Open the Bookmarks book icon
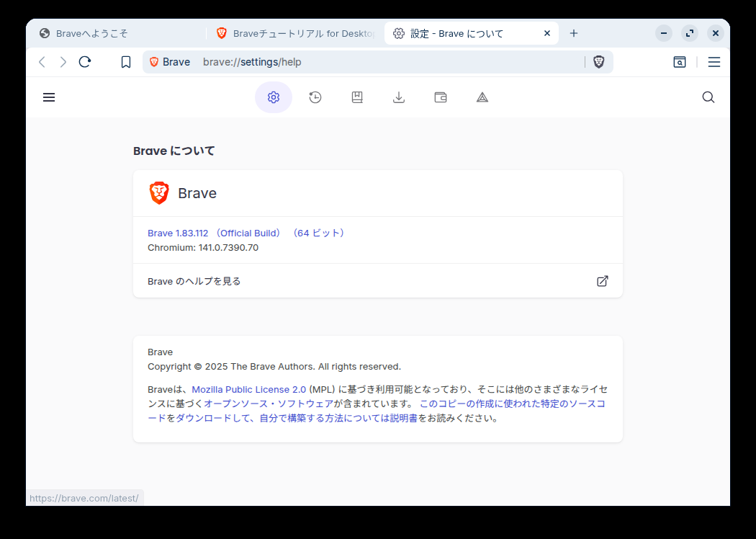Screen dimensions: 756x539 click(357, 97)
